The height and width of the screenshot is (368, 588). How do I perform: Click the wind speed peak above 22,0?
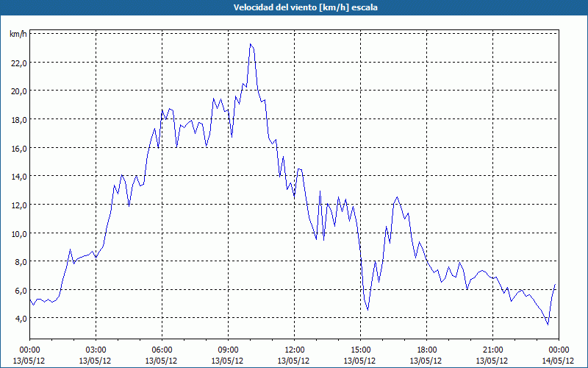[251, 44]
